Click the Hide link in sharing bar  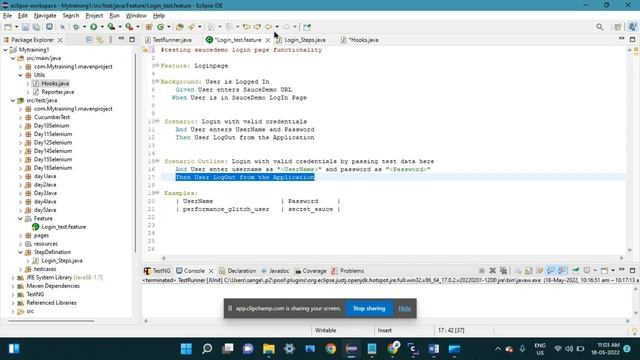[404, 309]
